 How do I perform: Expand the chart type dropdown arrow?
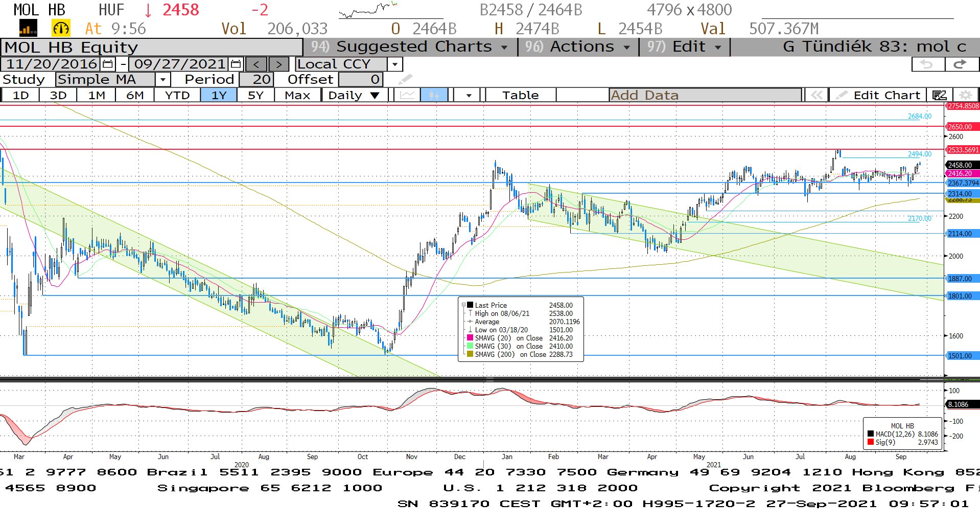pyautogui.click(x=468, y=95)
